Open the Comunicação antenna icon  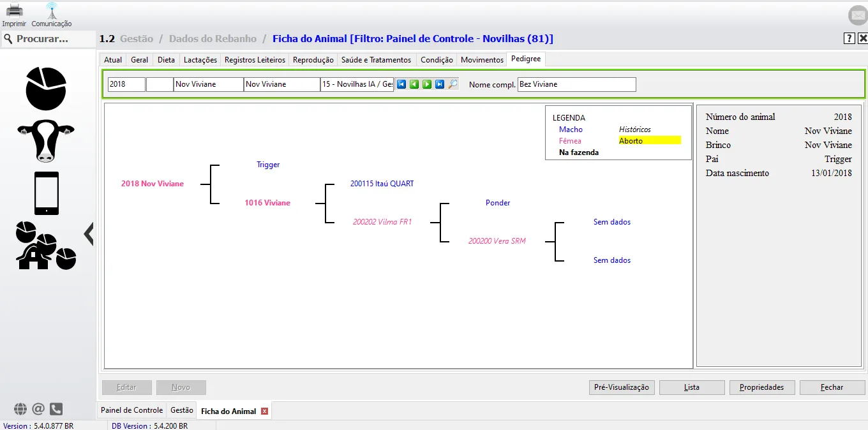click(x=52, y=11)
